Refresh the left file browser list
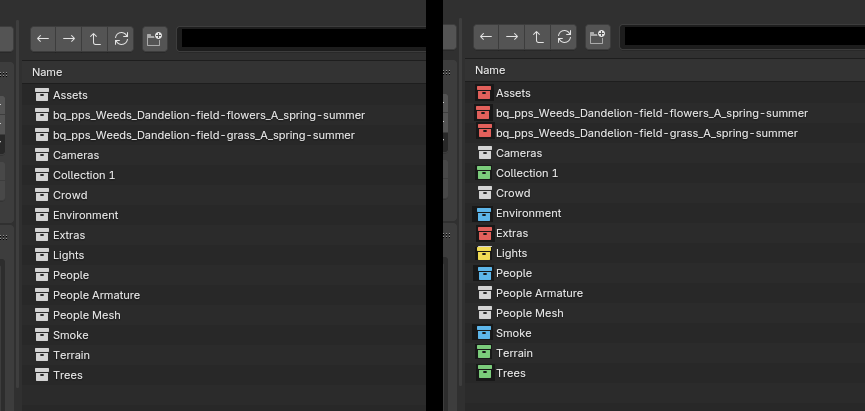 [121, 39]
